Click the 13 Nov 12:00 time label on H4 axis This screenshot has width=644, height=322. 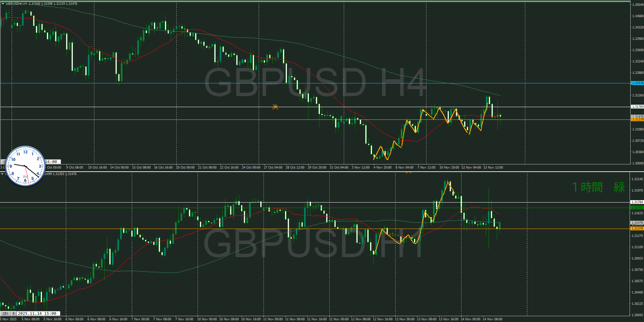tap(493, 168)
